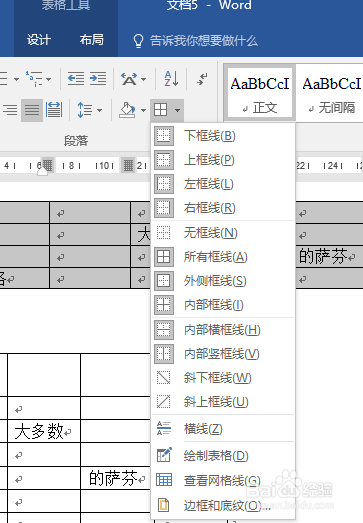Screen dimensions: 363x523
Task: Click the multilevel list icon
Action: point(34,79)
